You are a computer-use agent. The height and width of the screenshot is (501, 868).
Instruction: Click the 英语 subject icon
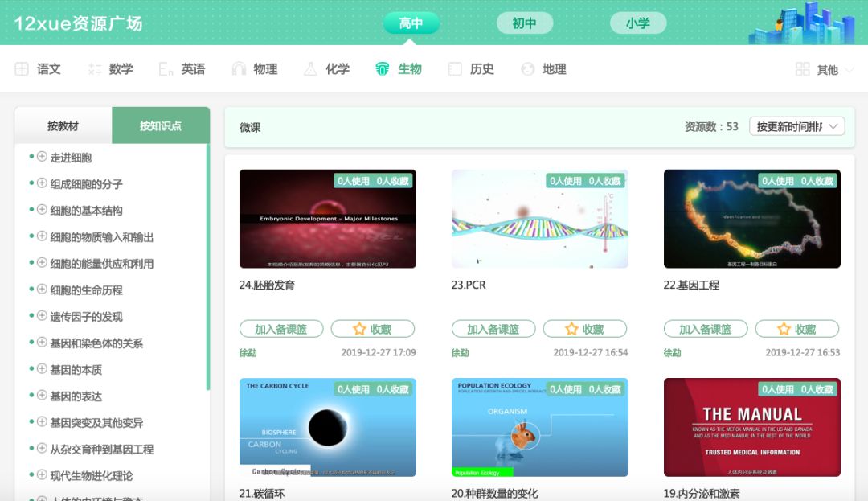[166, 69]
